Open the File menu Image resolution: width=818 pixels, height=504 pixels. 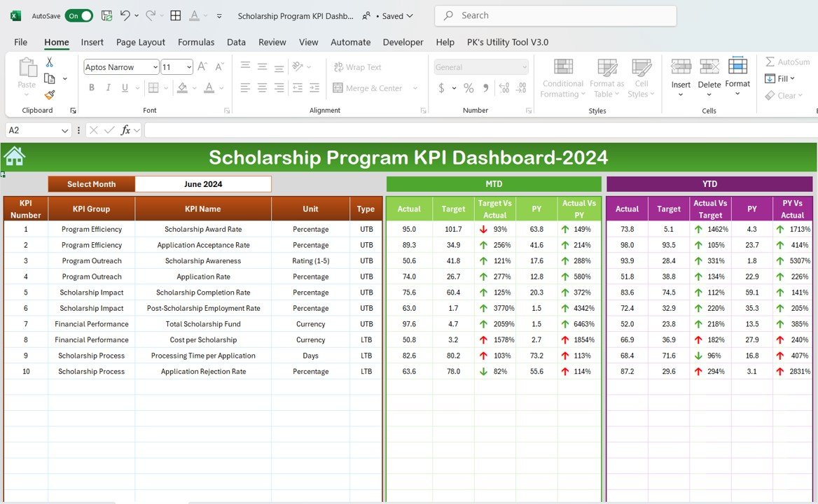tap(21, 42)
